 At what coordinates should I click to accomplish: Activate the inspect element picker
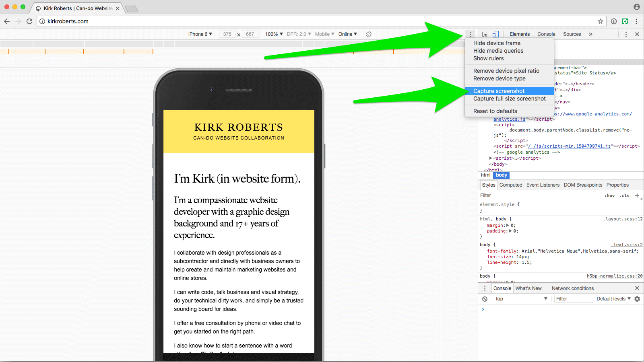485,34
